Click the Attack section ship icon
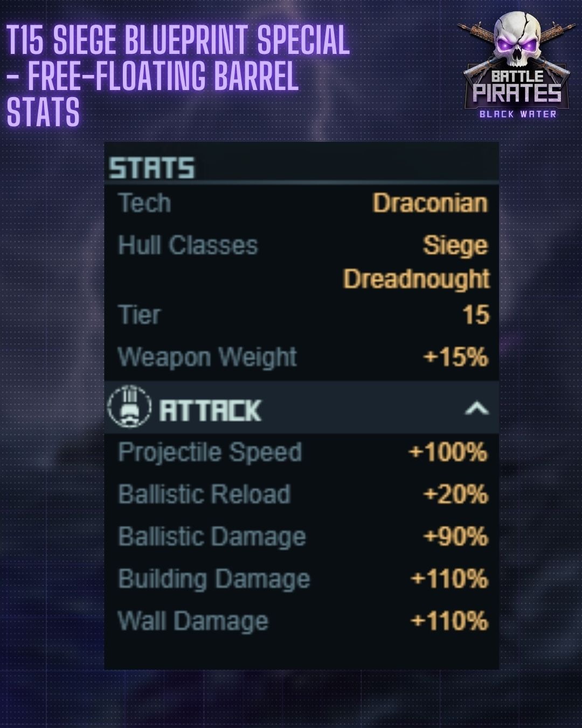This screenshot has width=582, height=728. pos(129,408)
